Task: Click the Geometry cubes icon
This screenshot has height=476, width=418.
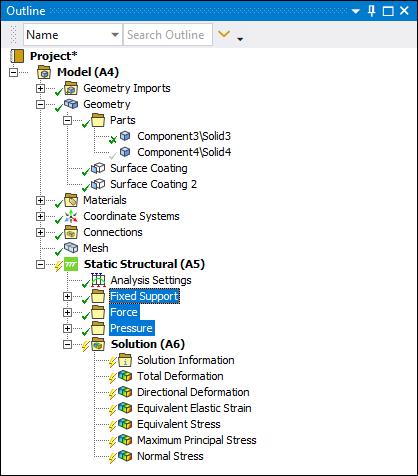Action: (x=71, y=104)
